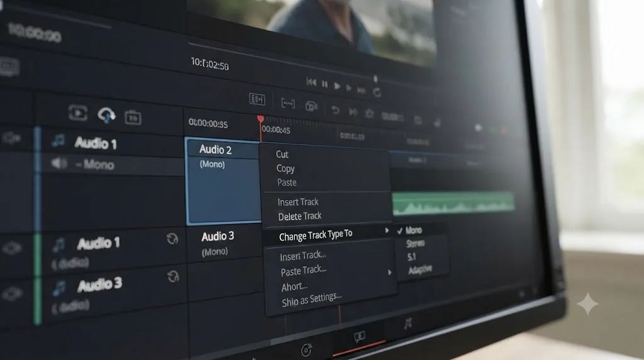Choose Paste from the context menu
This screenshot has width=644, height=360.
(287, 182)
